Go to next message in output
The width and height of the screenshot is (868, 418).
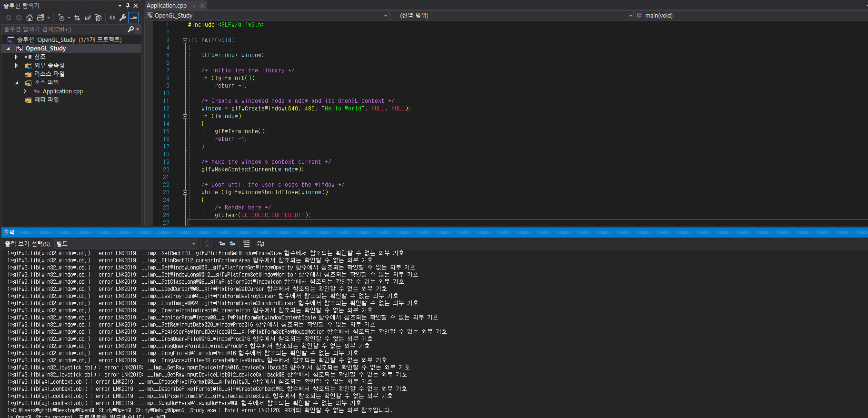pos(232,244)
